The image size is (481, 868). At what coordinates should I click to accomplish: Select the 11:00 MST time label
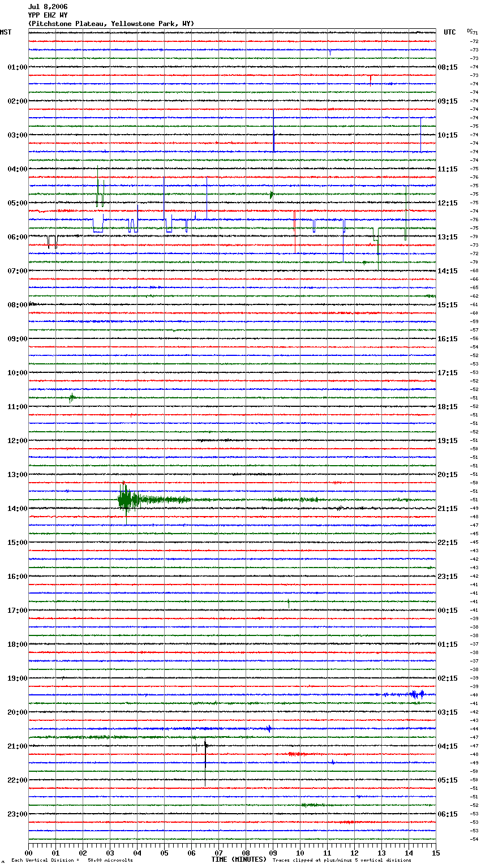click(x=18, y=407)
